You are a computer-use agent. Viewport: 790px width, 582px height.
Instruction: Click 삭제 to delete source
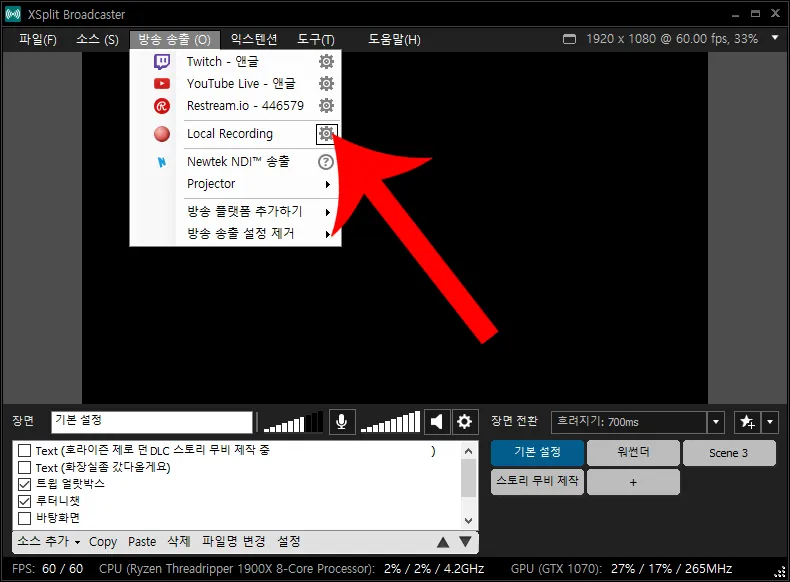click(x=179, y=542)
